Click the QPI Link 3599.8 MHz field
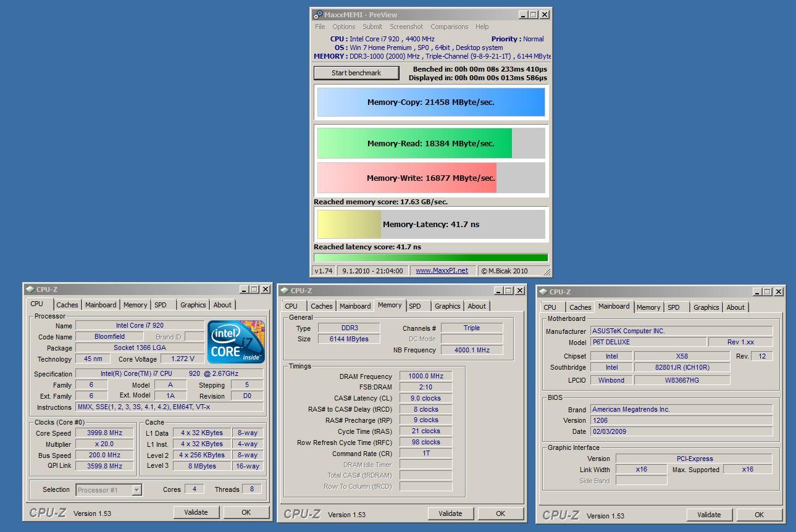 tap(105, 467)
